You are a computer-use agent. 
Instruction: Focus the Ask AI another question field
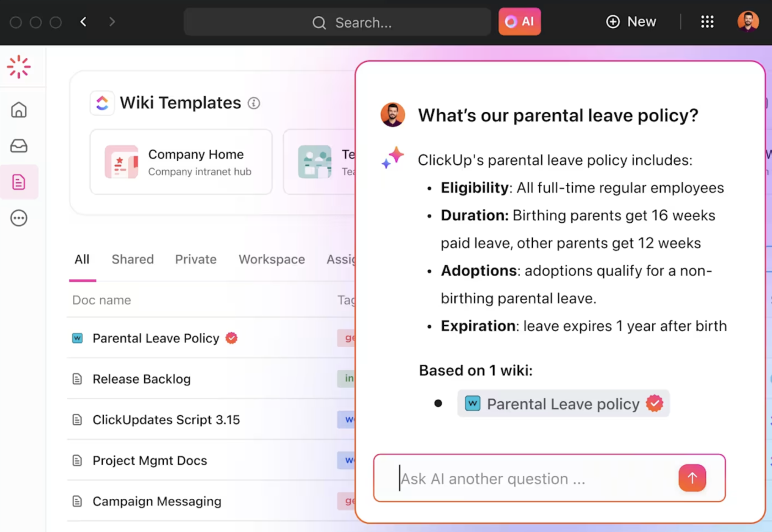529,479
